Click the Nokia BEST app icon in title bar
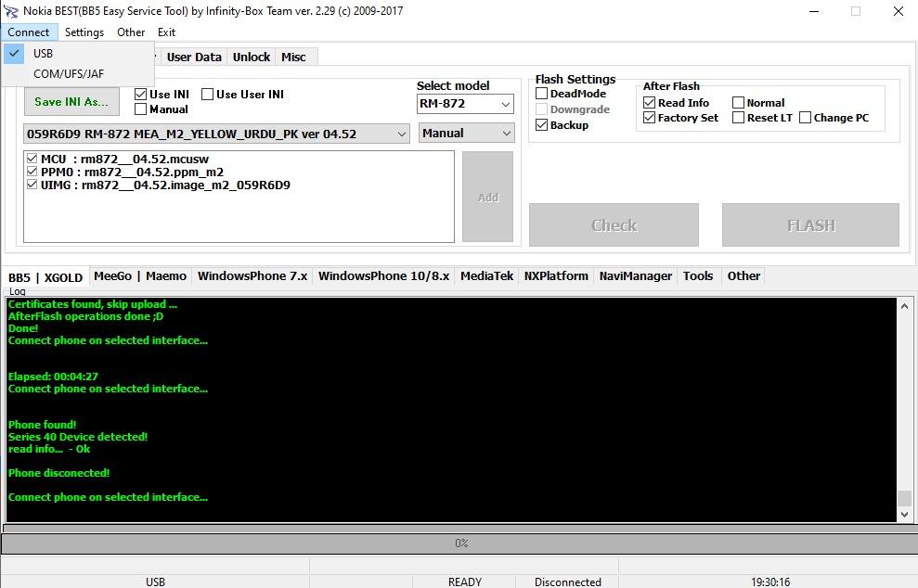 click(x=12, y=11)
